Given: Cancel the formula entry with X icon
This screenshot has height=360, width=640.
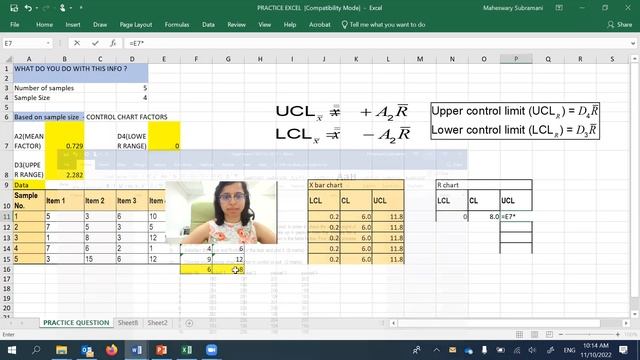Looking at the screenshot, I should coord(77,43).
